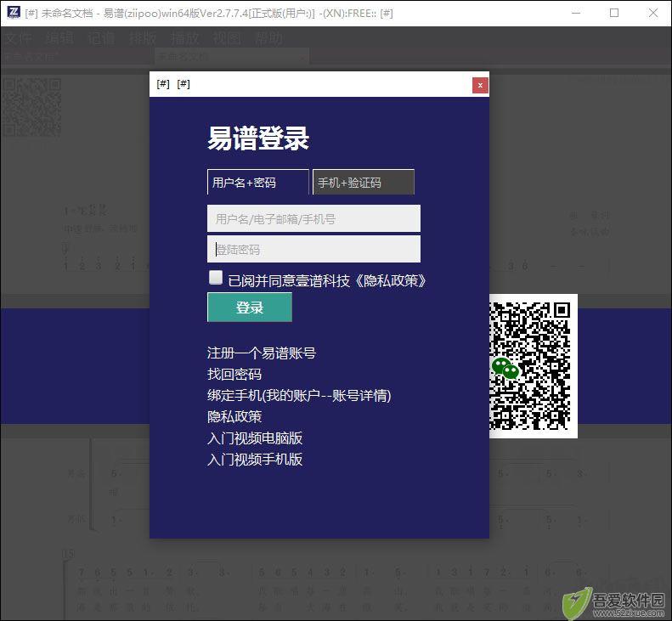Open 绑定手机(我的账户--账号详情) link
Viewport: 672px width, 621px height.
(x=299, y=395)
